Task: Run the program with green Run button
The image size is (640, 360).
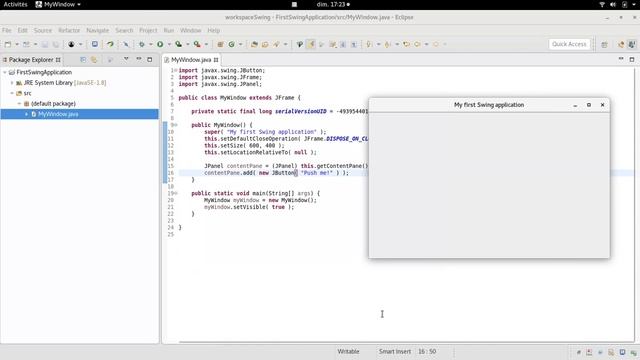Action: (160, 44)
